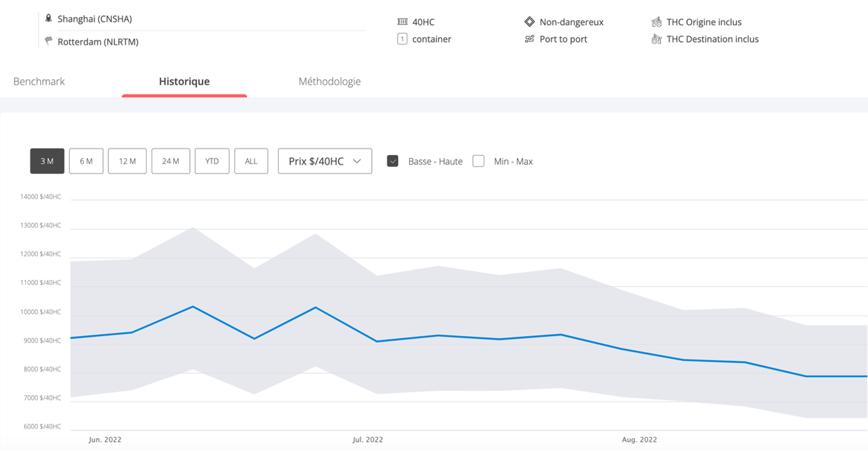Viewport: 868px width, 453px height.
Task: Click the 6000 $/40HC axis label
Action: 42,427
